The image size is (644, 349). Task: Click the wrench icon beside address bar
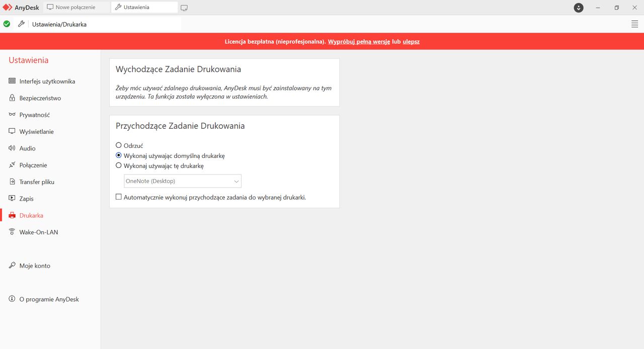(21, 24)
